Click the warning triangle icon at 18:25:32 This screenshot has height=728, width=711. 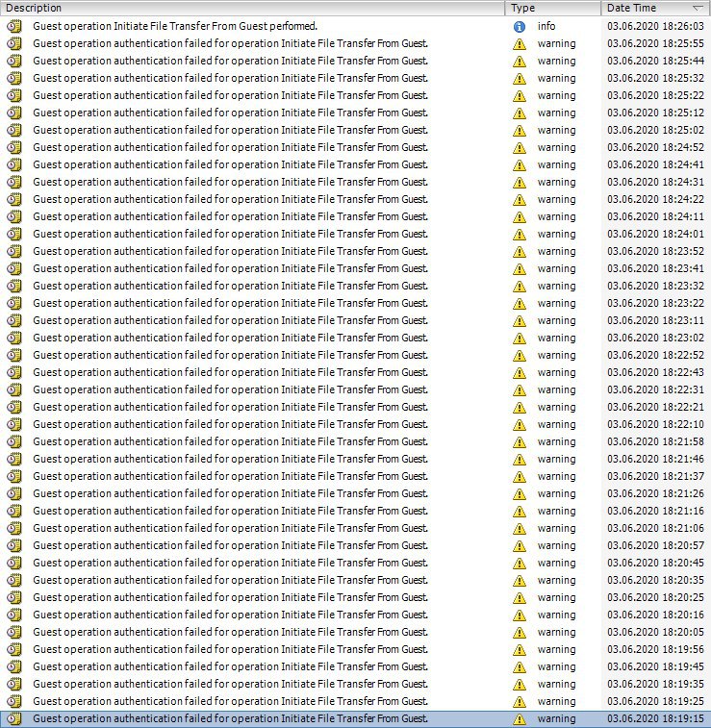(520, 79)
